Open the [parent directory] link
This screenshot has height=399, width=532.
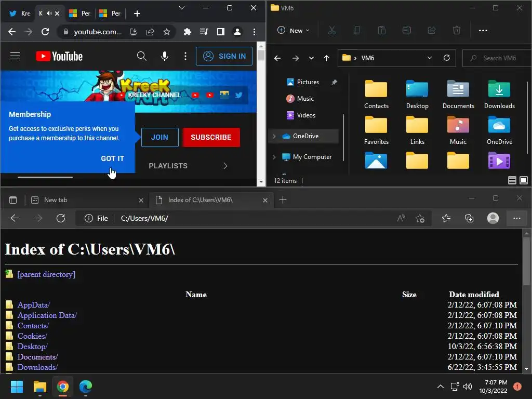point(46,274)
